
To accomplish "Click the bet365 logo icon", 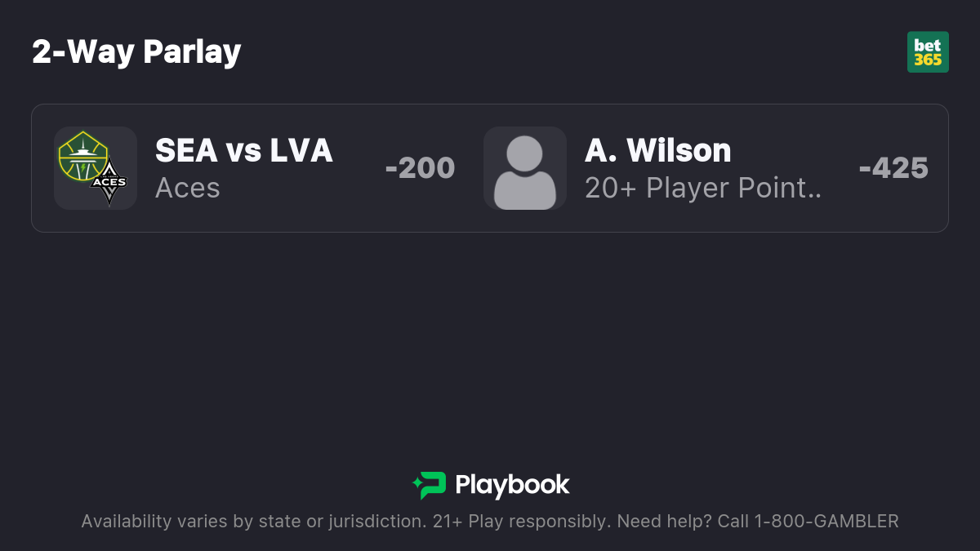I will coord(928,52).
